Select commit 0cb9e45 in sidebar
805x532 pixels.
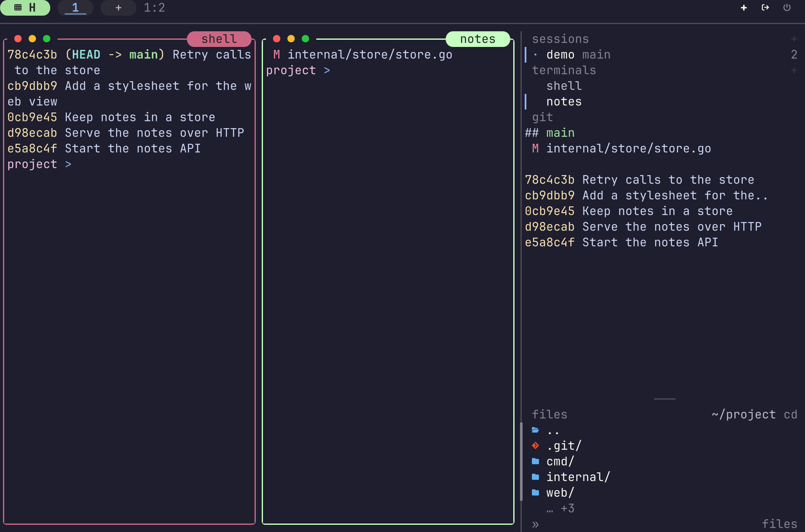629,211
